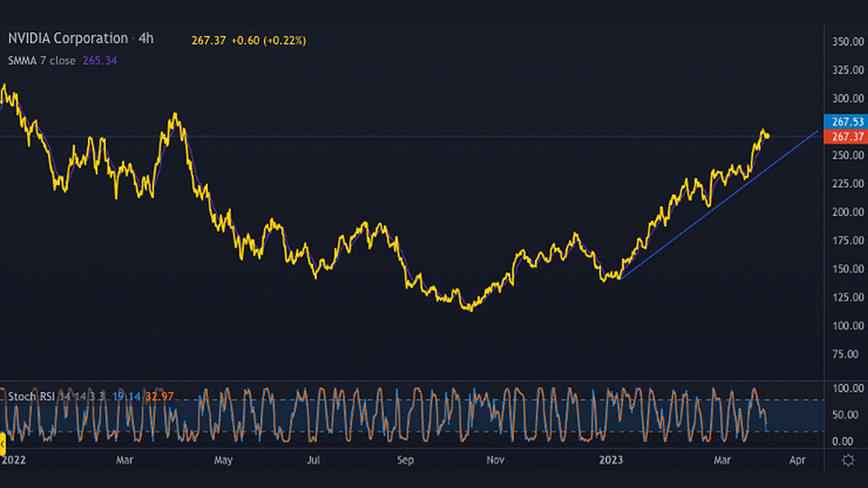Screen dimensions: 868x488
Task: Click the SMMA value 265.34
Action: coord(100,61)
